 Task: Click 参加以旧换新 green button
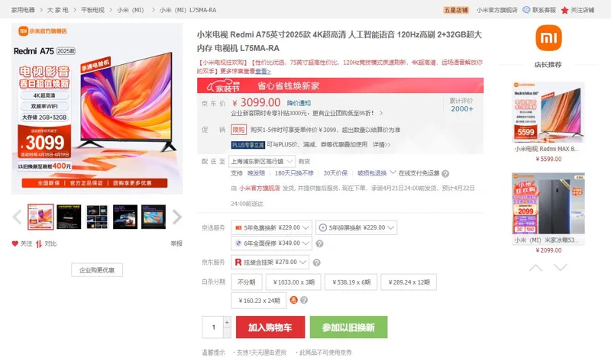click(x=349, y=327)
